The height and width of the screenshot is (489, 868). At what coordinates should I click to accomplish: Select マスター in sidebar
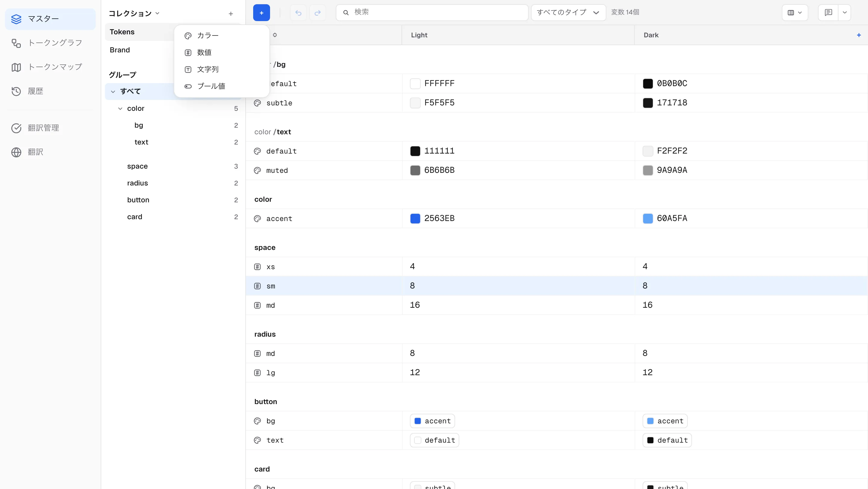point(50,19)
